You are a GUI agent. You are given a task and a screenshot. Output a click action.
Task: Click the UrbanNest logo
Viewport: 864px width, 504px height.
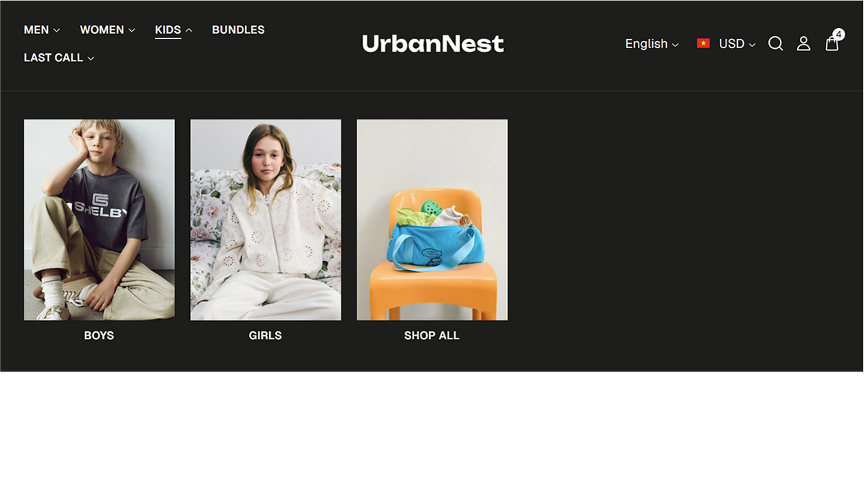[433, 44]
